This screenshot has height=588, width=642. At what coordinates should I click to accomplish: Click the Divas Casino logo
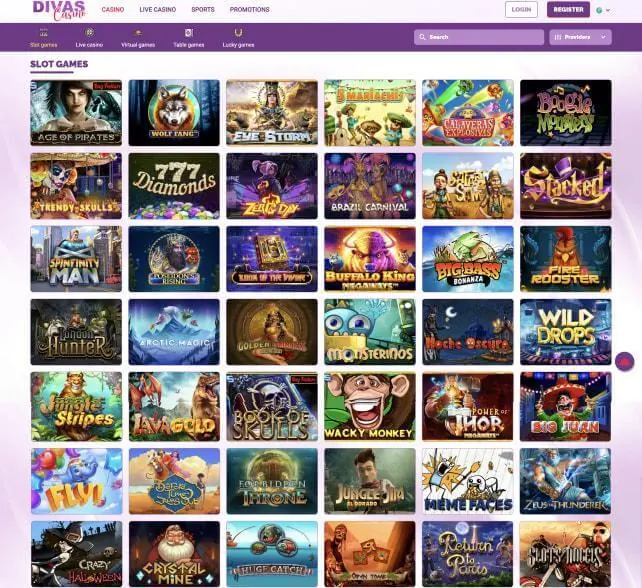[59, 10]
